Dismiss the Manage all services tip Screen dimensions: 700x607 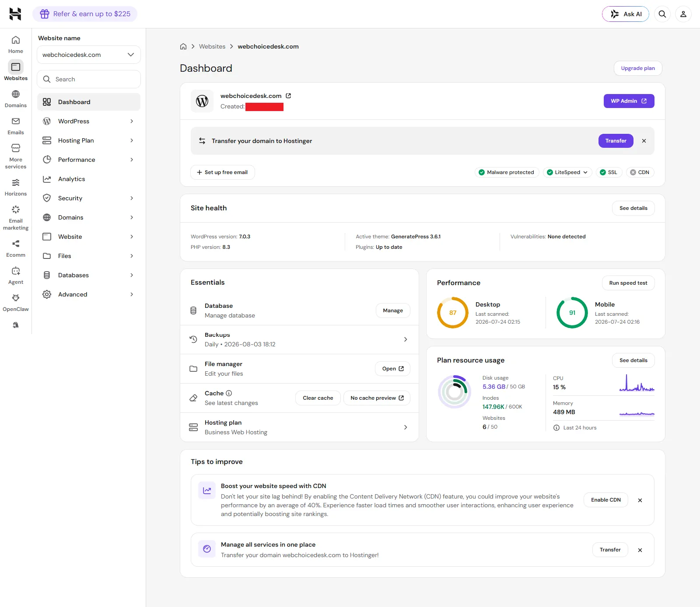tap(640, 550)
